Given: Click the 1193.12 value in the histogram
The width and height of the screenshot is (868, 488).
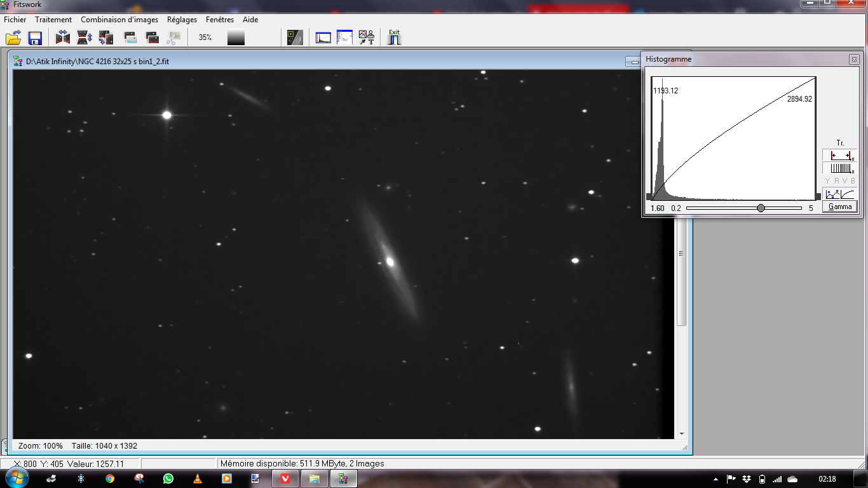Looking at the screenshot, I should (666, 91).
